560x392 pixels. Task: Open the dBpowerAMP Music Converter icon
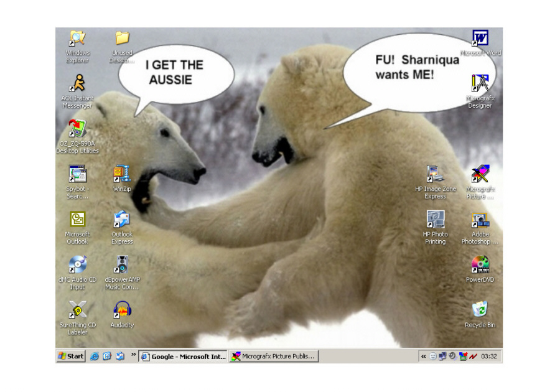[122, 264]
